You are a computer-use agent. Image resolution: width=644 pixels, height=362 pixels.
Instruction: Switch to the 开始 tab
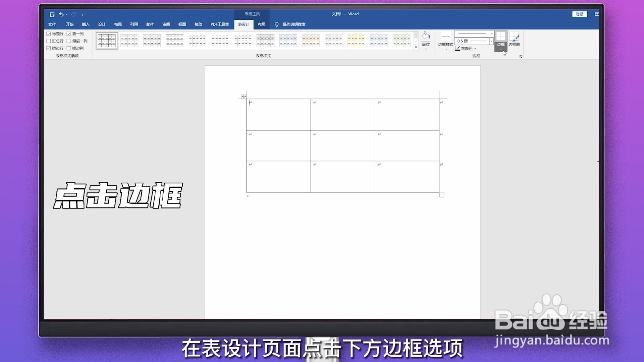(69, 24)
